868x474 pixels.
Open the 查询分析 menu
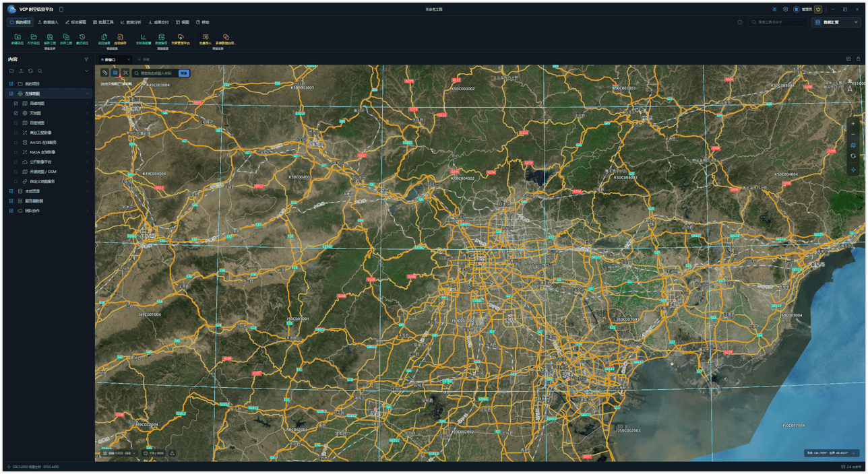pos(131,22)
